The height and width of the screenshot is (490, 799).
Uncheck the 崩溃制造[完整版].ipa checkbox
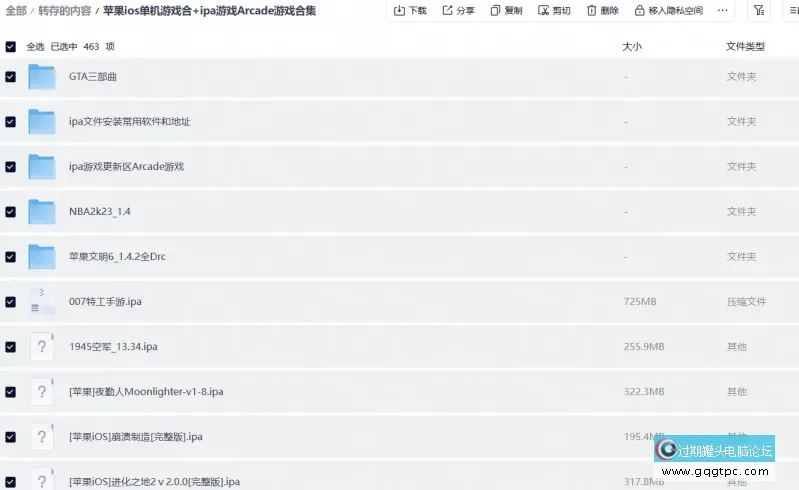[10, 437]
